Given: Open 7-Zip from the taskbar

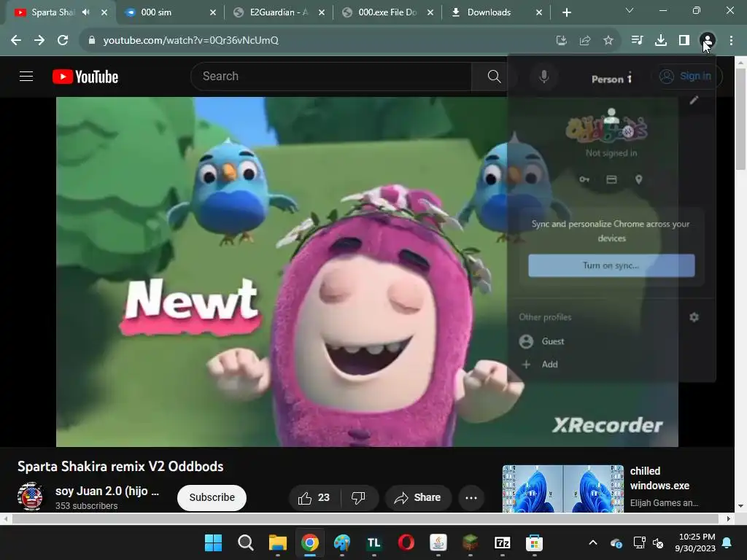Looking at the screenshot, I should 502,542.
